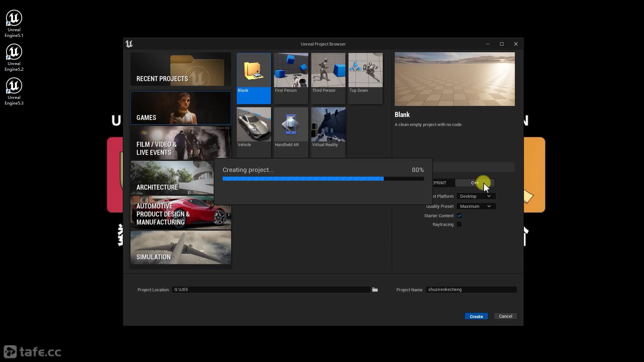The image size is (644, 362).
Task: Close the Unreal Project Browser window
Action: click(x=516, y=44)
